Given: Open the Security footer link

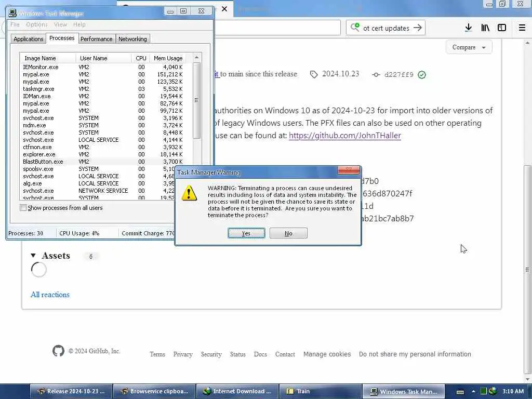Looking at the screenshot, I should pos(211,354).
